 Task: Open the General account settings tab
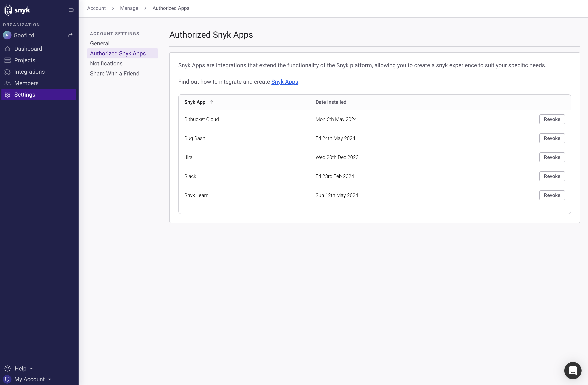pos(100,43)
